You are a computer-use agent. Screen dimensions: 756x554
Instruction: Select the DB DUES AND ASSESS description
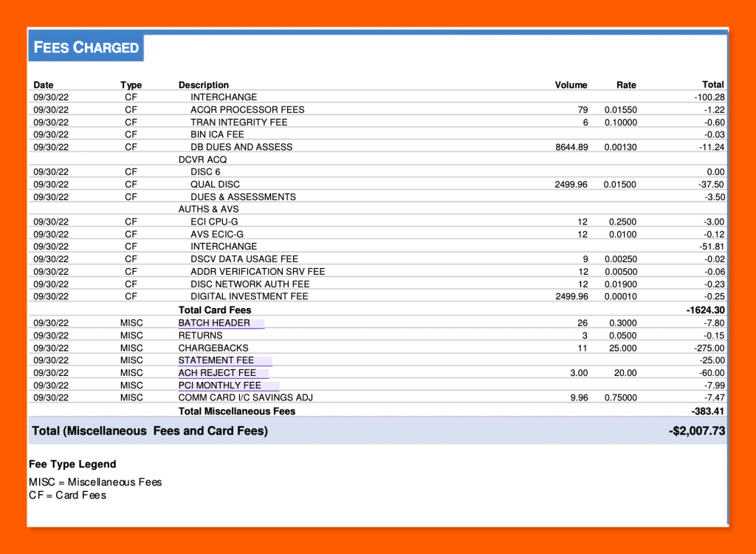click(x=241, y=147)
